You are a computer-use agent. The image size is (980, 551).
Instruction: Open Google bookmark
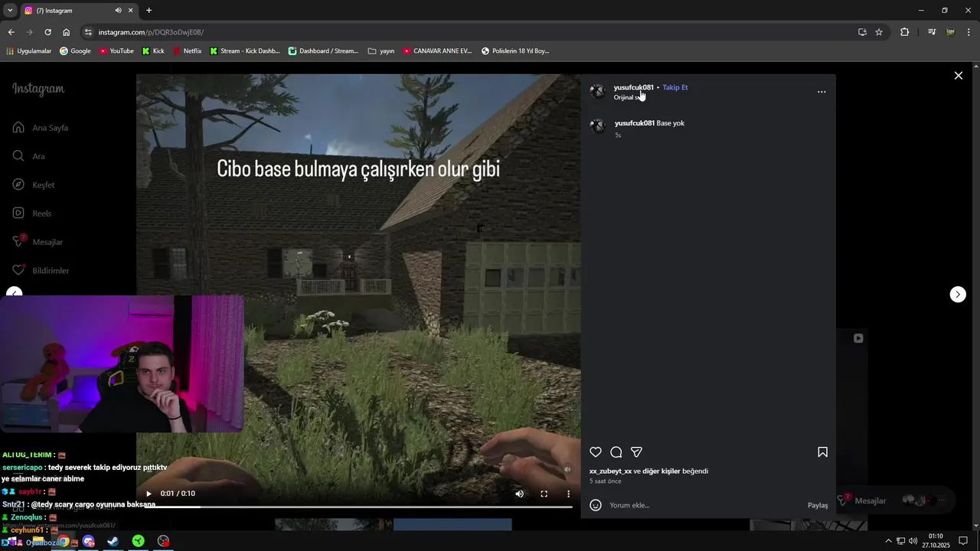(75, 51)
